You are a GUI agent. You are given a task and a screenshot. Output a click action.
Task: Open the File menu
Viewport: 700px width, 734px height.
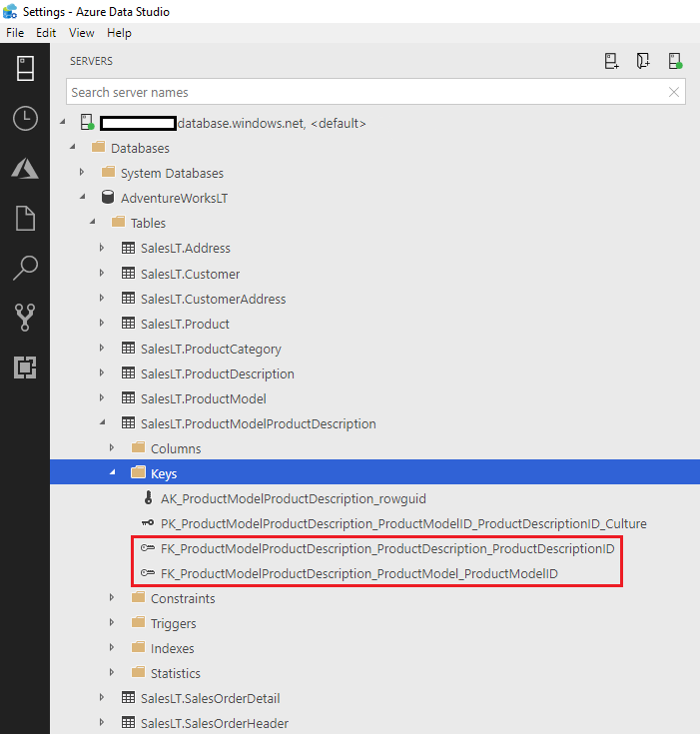point(15,33)
